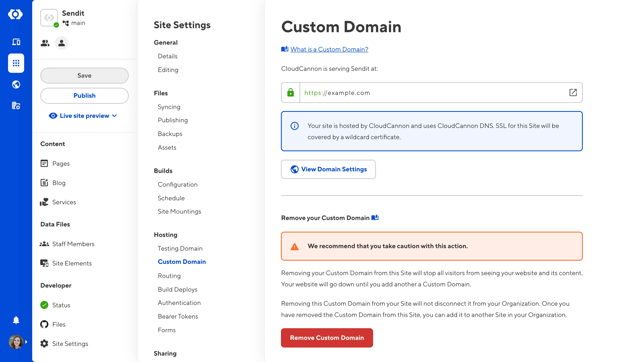Open Testing Domain settings
Screen dimensions: 644x362
(x=180, y=248)
